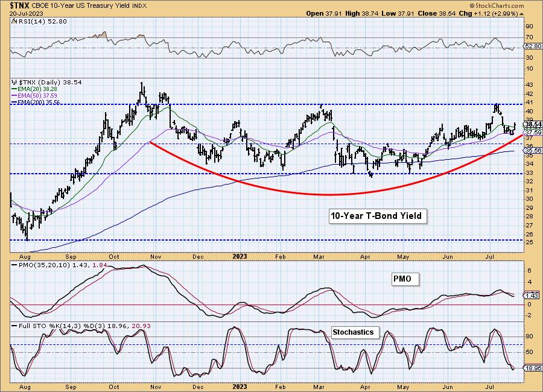
Task: Click the EMA(200) 35.56 legend entry
Action: pos(36,102)
